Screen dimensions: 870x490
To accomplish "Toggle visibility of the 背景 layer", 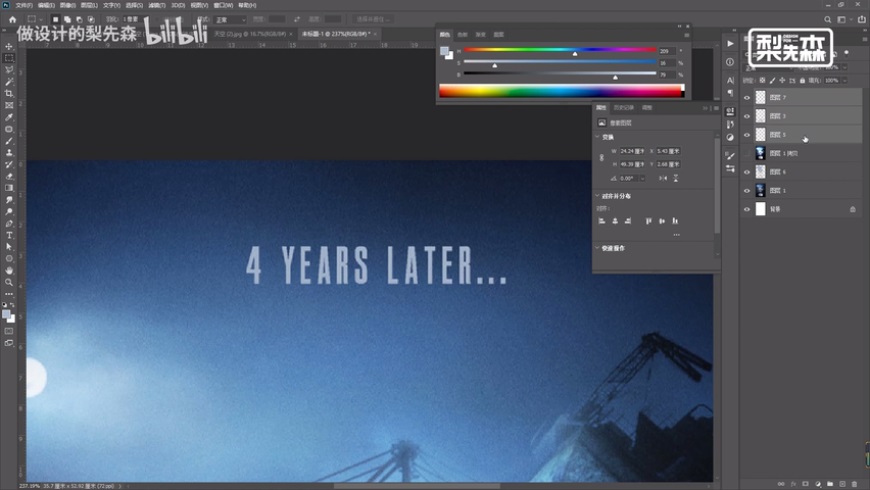I will (747, 209).
